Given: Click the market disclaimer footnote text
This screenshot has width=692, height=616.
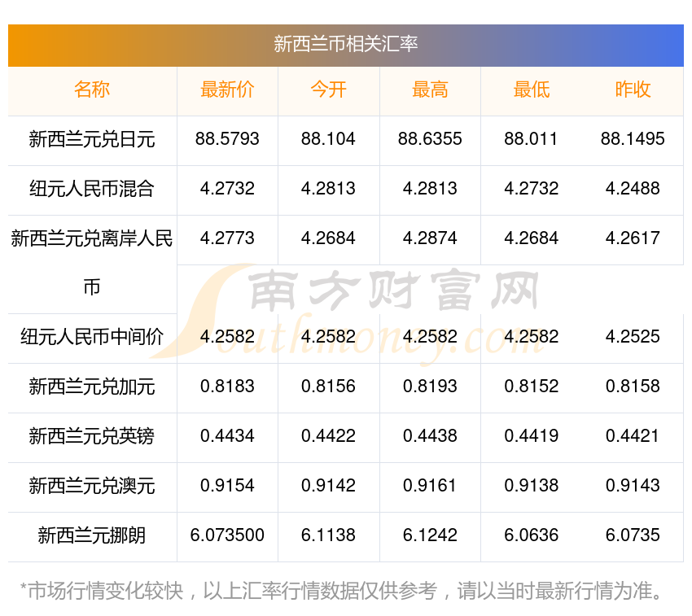Looking at the screenshot, I should point(340,591).
